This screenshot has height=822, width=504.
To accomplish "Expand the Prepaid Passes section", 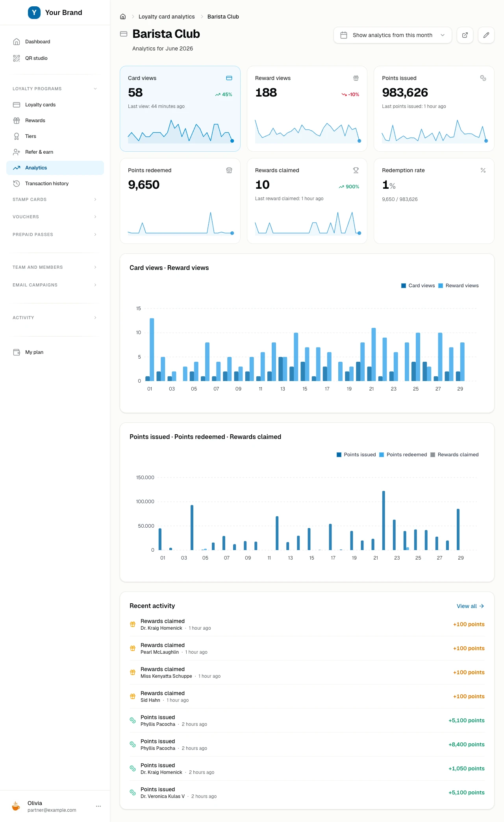I will point(55,234).
